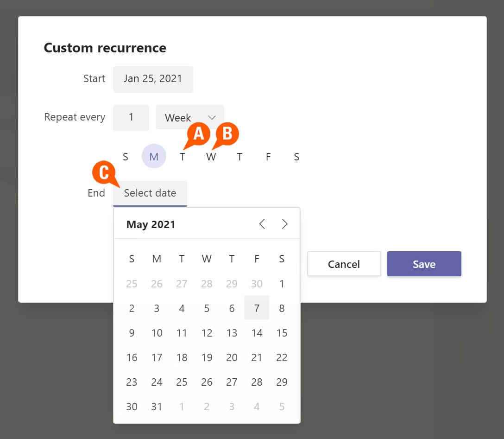Screen dimensions: 504x439
Task: Select May 7 in the calendar
Action: (x=257, y=308)
